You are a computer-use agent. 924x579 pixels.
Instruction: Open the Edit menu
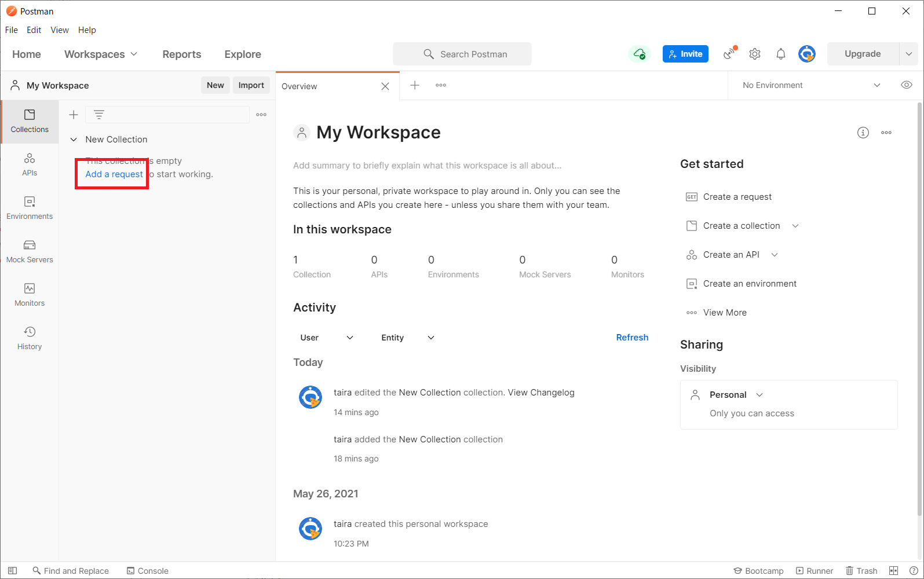tap(34, 30)
